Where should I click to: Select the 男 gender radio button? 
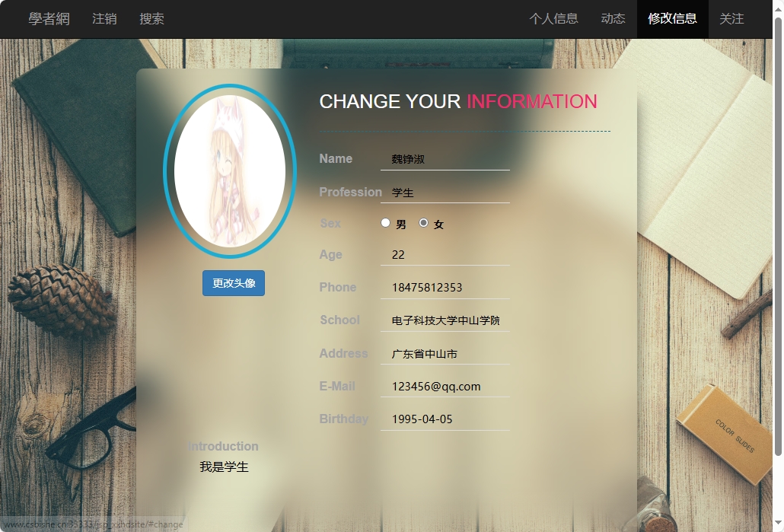point(386,221)
